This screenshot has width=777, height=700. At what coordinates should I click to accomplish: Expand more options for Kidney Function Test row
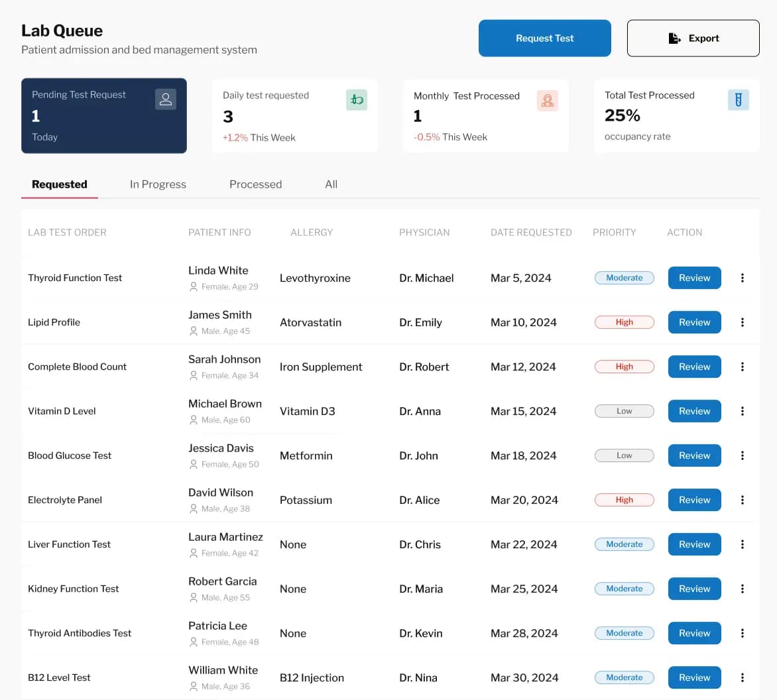tap(742, 589)
